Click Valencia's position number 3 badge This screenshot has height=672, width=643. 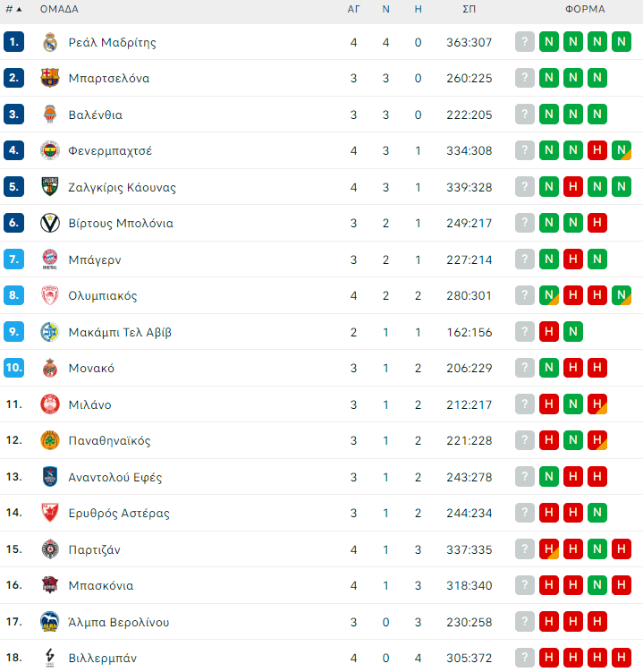(x=13, y=115)
